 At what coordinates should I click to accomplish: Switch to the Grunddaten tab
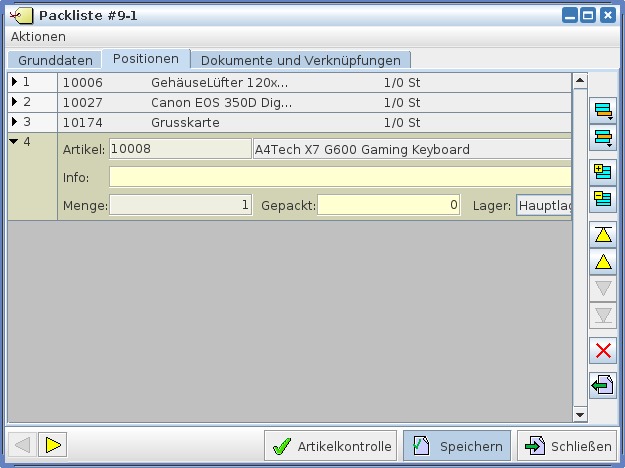tap(55, 60)
